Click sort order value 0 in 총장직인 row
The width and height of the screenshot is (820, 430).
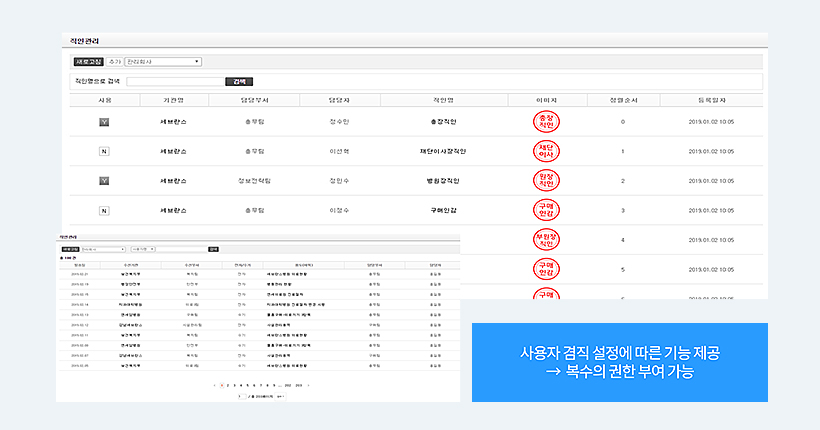click(x=623, y=122)
